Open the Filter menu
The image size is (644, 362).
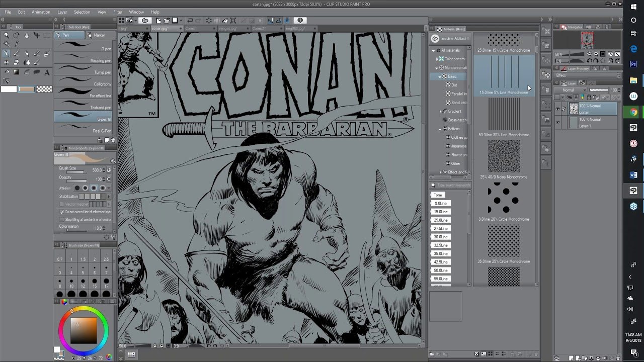tap(118, 12)
